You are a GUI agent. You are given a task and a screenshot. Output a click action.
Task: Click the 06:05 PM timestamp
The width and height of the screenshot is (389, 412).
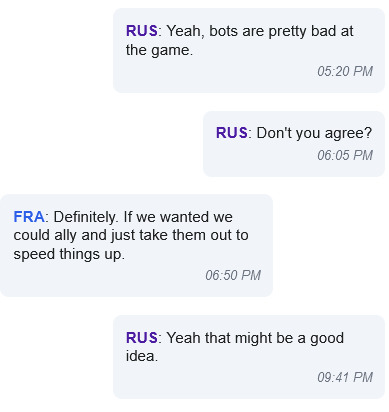345,155
